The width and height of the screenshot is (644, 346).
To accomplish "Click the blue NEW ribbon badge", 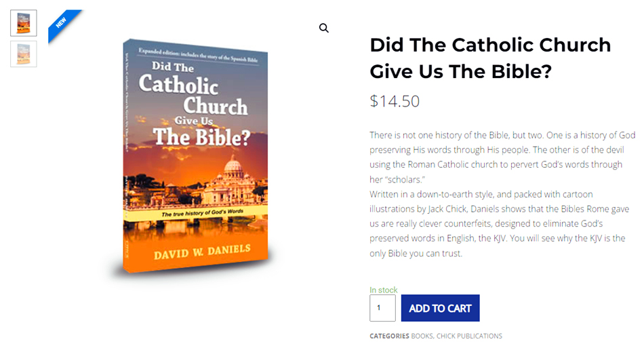I will [x=62, y=22].
